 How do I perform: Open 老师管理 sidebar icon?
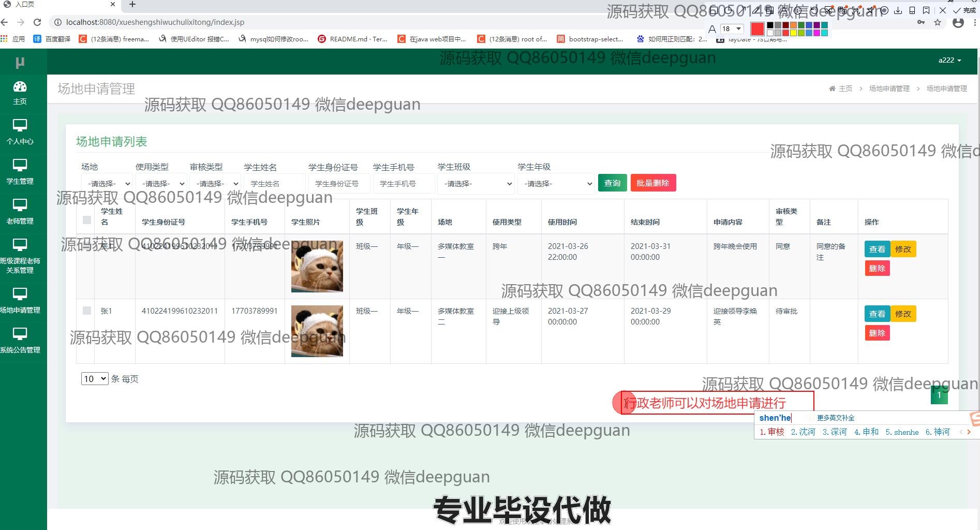pos(20,212)
